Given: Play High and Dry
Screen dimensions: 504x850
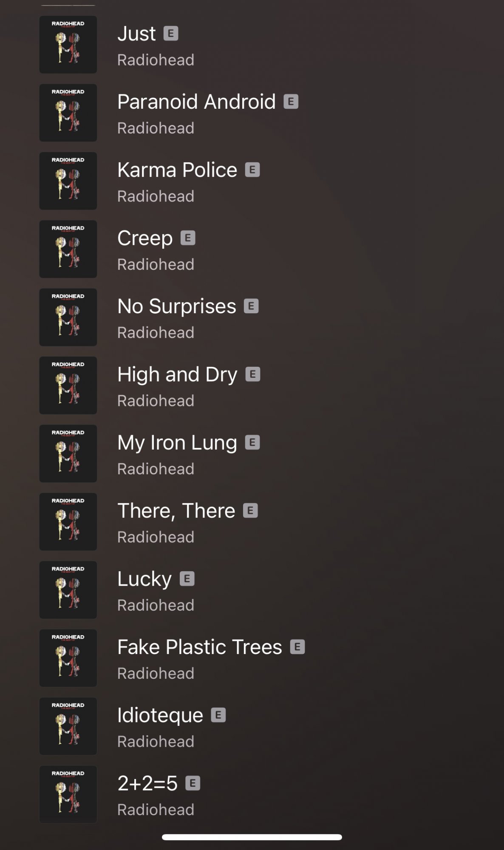Looking at the screenshot, I should (177, 375).
